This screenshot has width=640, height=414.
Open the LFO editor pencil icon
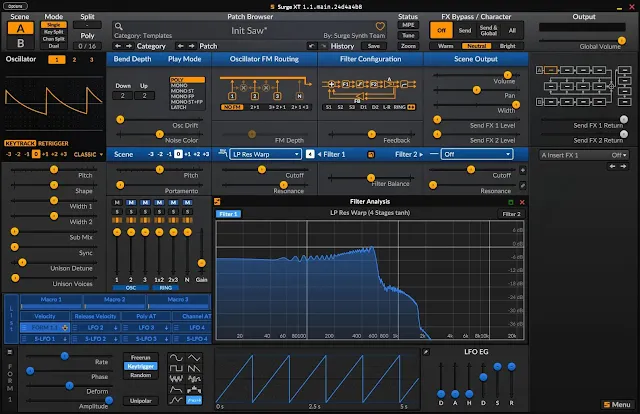[426, 352]
